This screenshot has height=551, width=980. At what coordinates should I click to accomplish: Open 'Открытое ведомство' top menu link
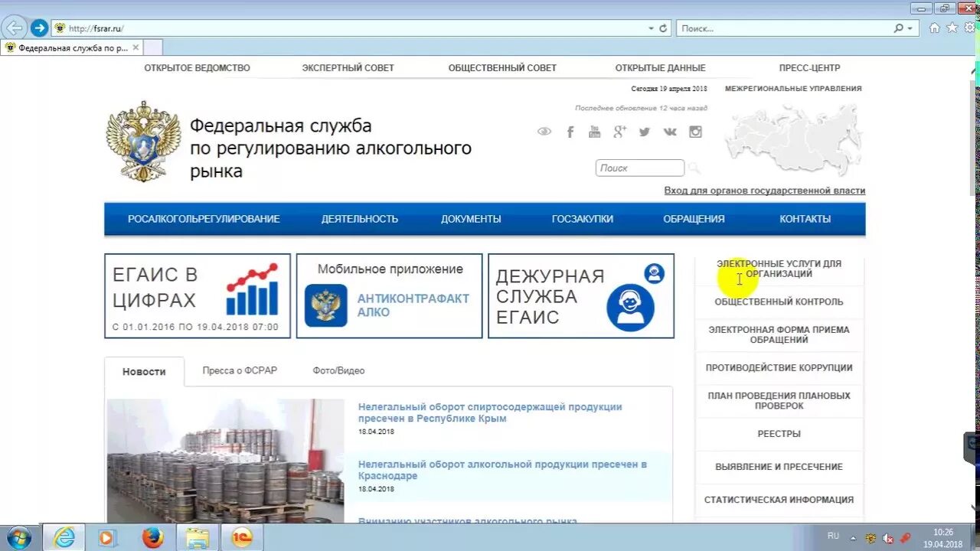coord(198,68)
